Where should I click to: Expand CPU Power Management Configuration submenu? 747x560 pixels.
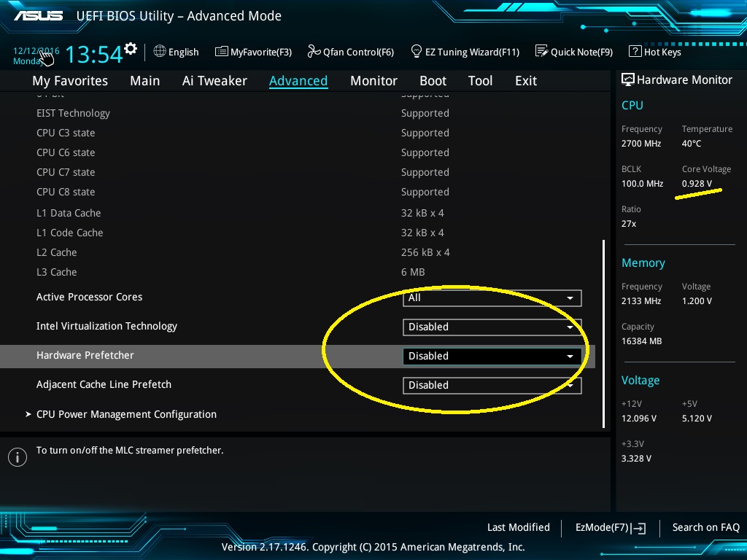[126, 414]
